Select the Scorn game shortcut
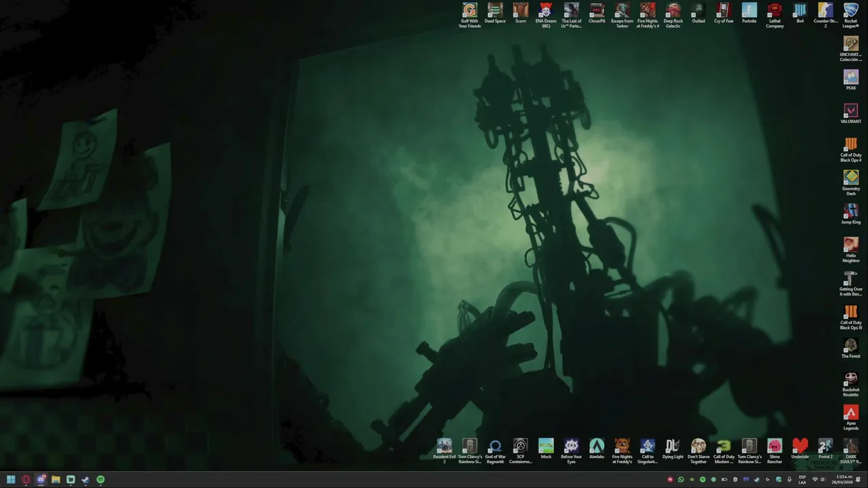The width and height of the screenshot is (868, 488). 520,13
